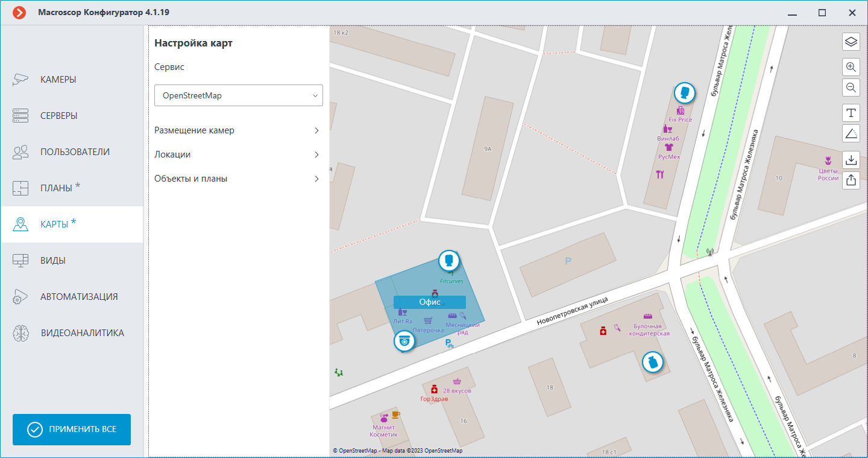Click the Fix Price shop label
Image resolution: width=868 pixels, height=458 pixels.
681,119
